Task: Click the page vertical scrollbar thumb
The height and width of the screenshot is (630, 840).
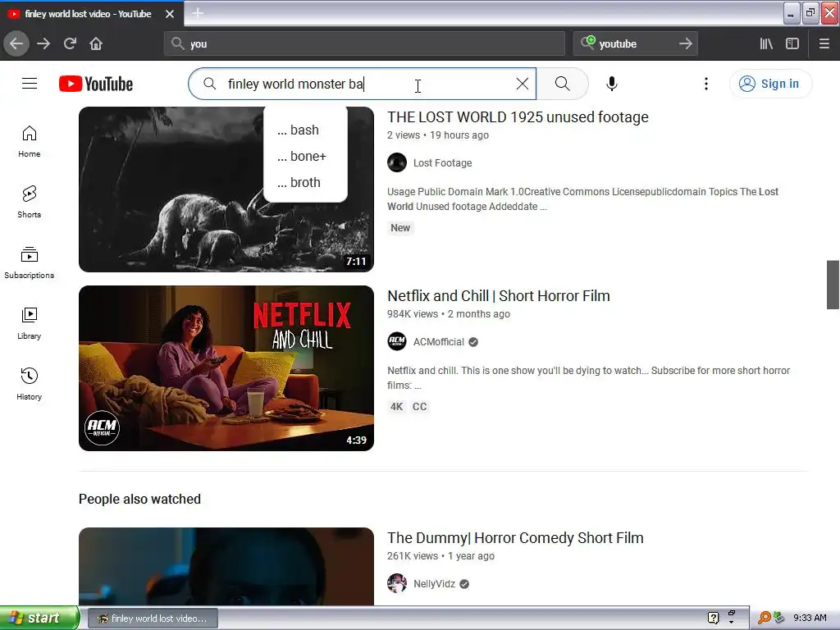Action: (833, 285)
